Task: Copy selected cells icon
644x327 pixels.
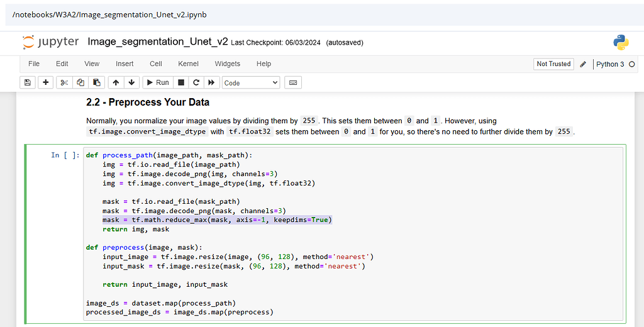Action: pos(80,82)
